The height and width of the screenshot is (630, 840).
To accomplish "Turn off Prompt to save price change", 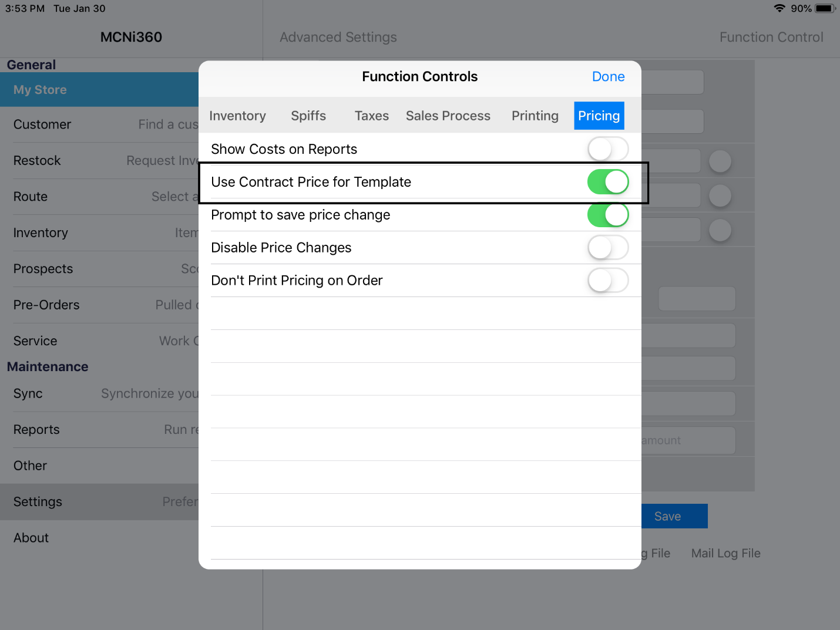I will pos(607,215).
